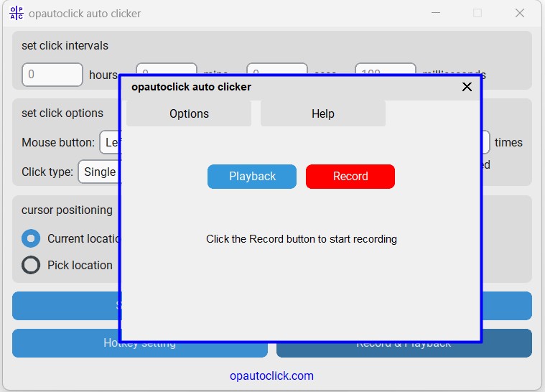Click the blue Playback button

click(x=252, y=177)
